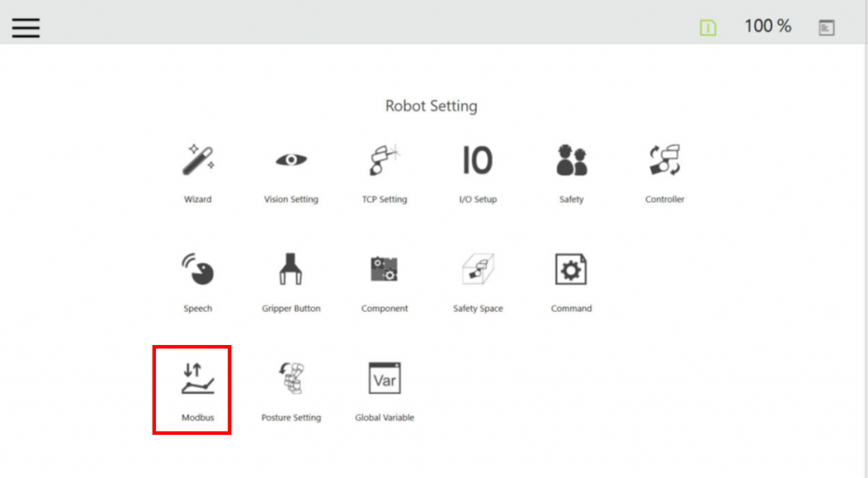This screenshot has height=478, width=868.
Task: Click the Modbus text label
Action: (x=198, y=418)
